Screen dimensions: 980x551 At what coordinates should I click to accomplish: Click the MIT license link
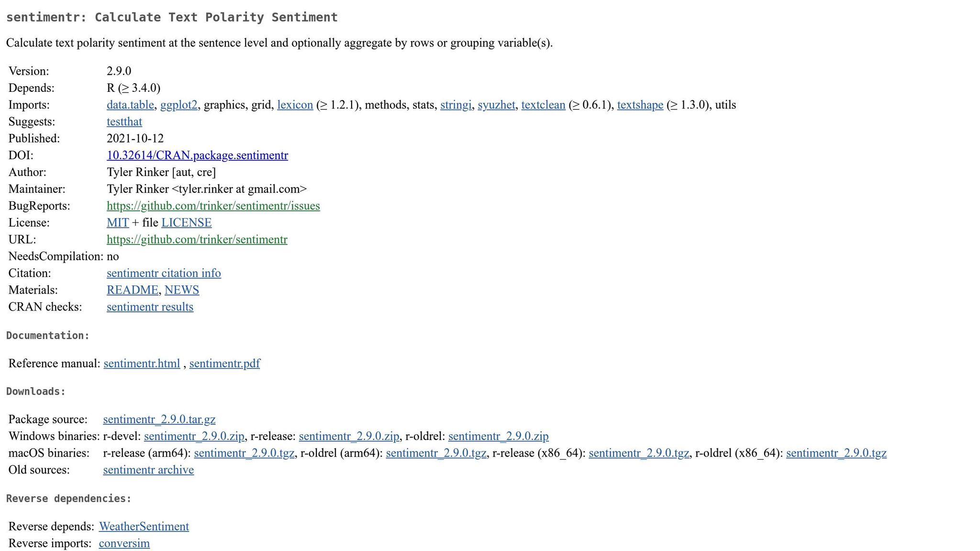tap(118, 223)
